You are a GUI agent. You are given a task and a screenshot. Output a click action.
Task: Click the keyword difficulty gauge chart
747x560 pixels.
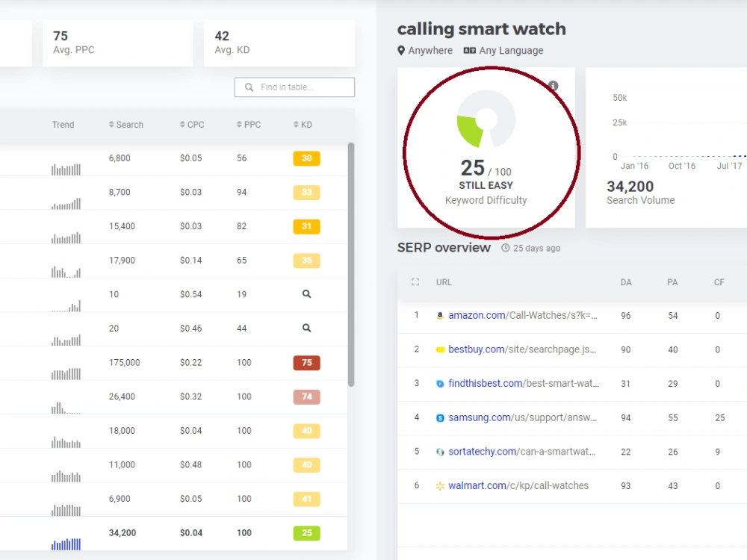[x=486, y=119]
